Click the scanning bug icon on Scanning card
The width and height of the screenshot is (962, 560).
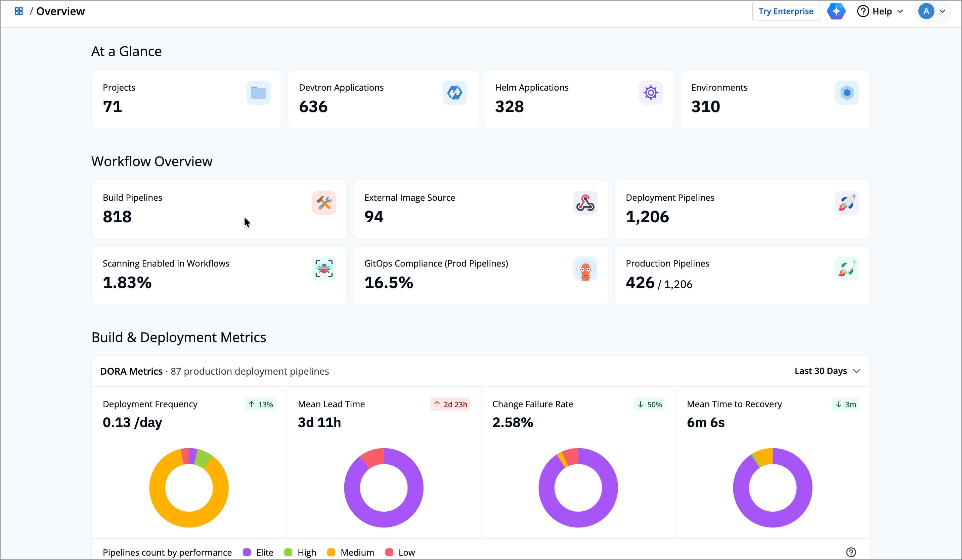pyautogui.click(x=324, y=268)
